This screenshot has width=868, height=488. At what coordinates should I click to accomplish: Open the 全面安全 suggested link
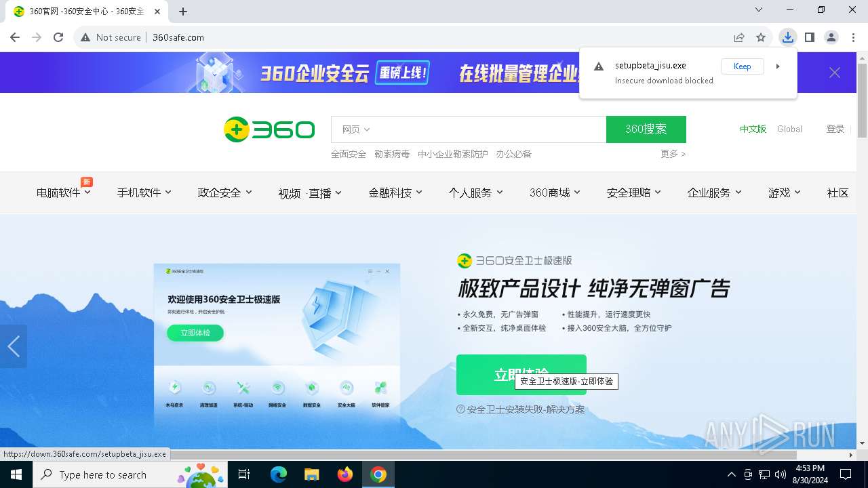pos(349,154)
